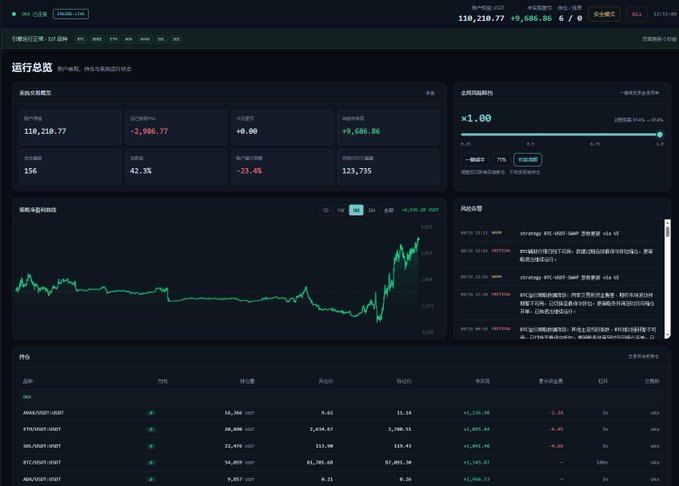Click the 100x leverage value in BTC row
679x486 pixels.
tap(602, 463)
